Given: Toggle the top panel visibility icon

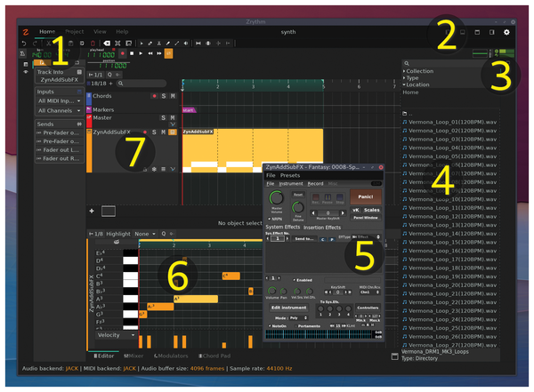Looking at the screenshot, I should pos(477,32).
